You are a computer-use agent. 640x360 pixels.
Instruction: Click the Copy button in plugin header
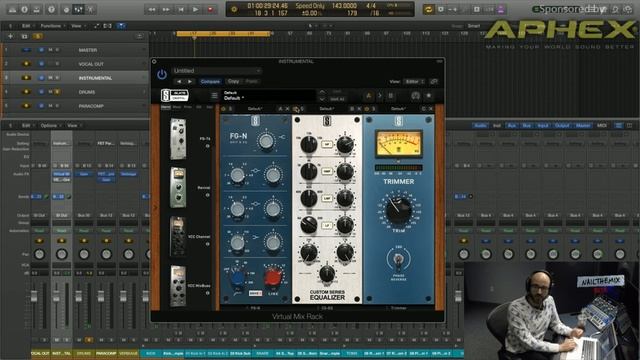pos(233,82)
